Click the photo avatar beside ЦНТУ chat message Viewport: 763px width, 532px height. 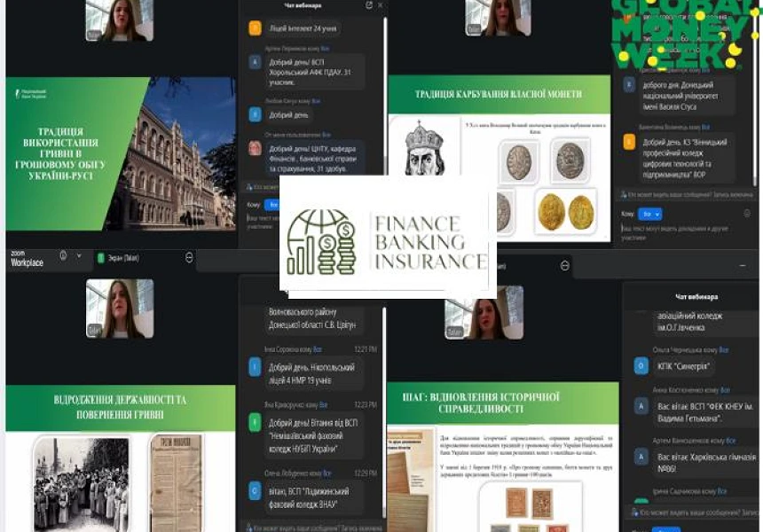256,148
